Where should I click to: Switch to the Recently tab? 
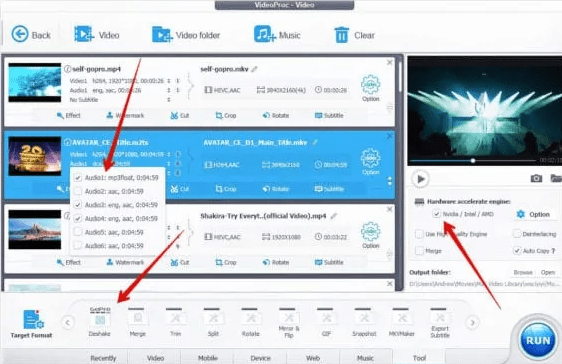coord(103,358)
